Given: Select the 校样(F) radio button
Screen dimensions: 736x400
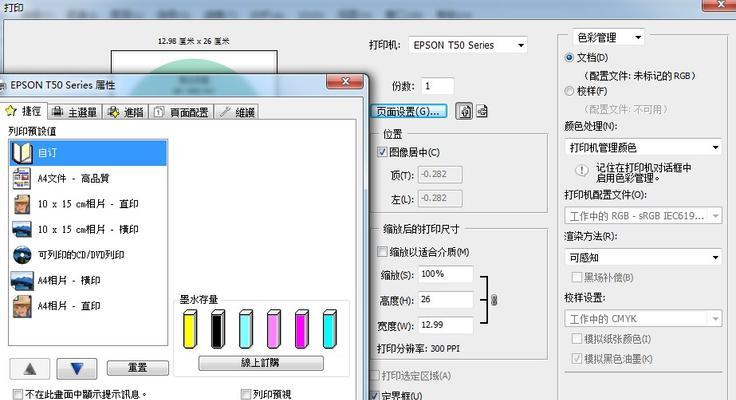Looking at the screenshot, I should pos(569,91).
